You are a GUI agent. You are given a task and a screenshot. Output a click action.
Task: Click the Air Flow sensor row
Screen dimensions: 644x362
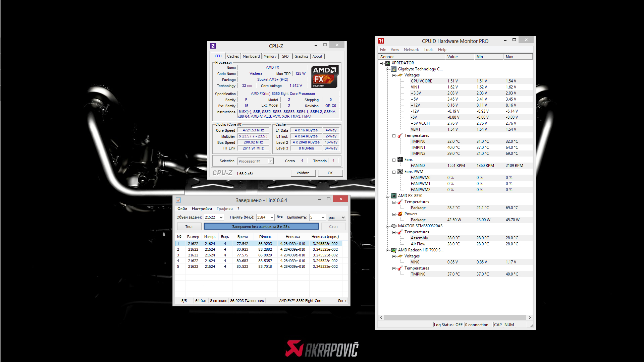tap(455, 244)
